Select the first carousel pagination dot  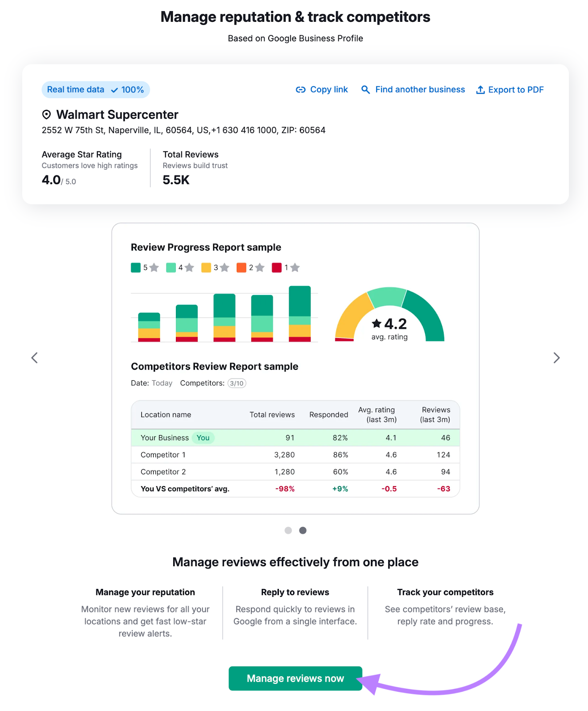click(288, 530)
